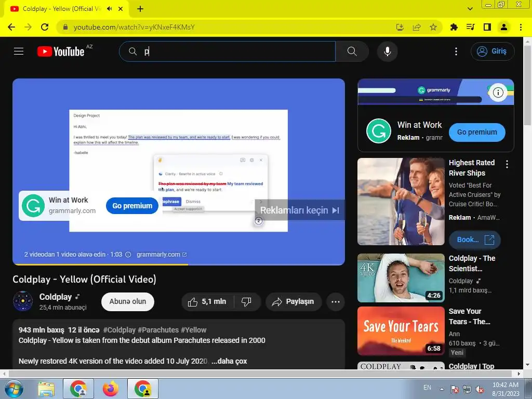
Task: Open Coldplay - The Scientist thumbnail
Action: point(401,278)
